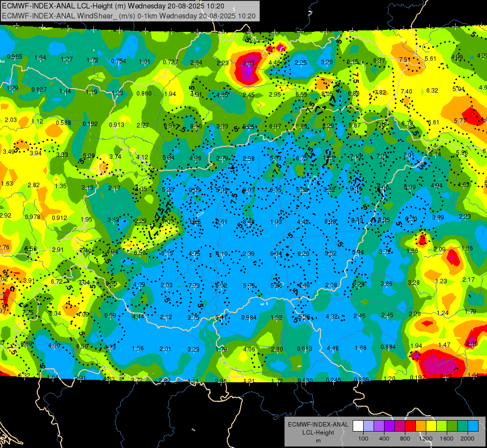Click the wind shear value 0.965
The width and height of the screenshot is (487, 448).
click(14, 57)
